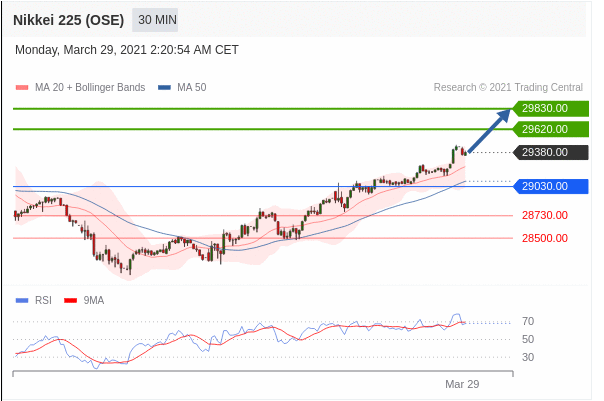Click the RSI 30 axis label
Screen dimensions: 604x401
click(528, 357)
